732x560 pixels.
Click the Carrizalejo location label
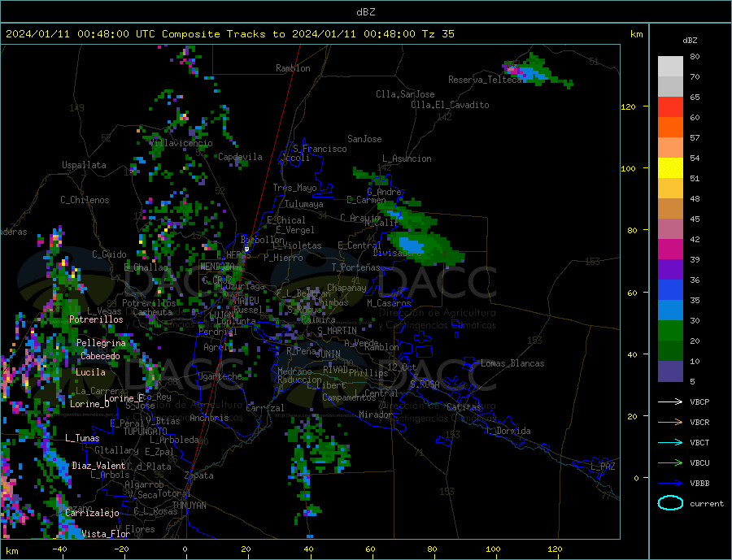92,513
